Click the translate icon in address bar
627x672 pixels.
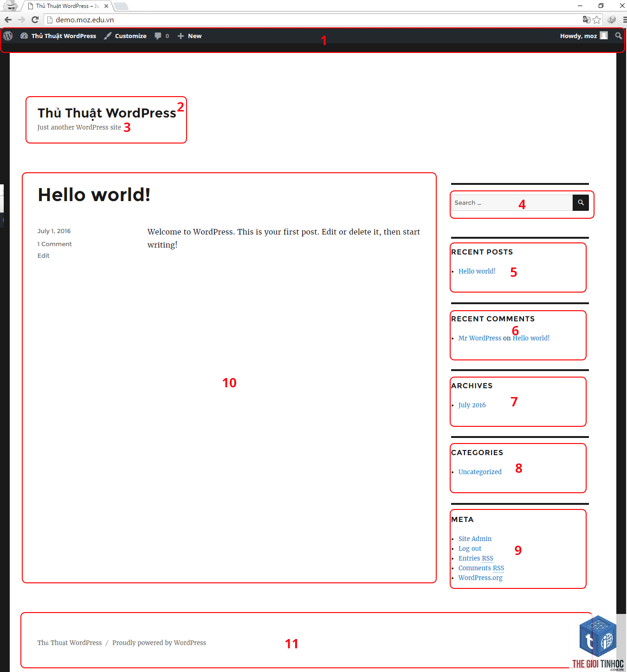pyautogui.click(x=587, y=20)
